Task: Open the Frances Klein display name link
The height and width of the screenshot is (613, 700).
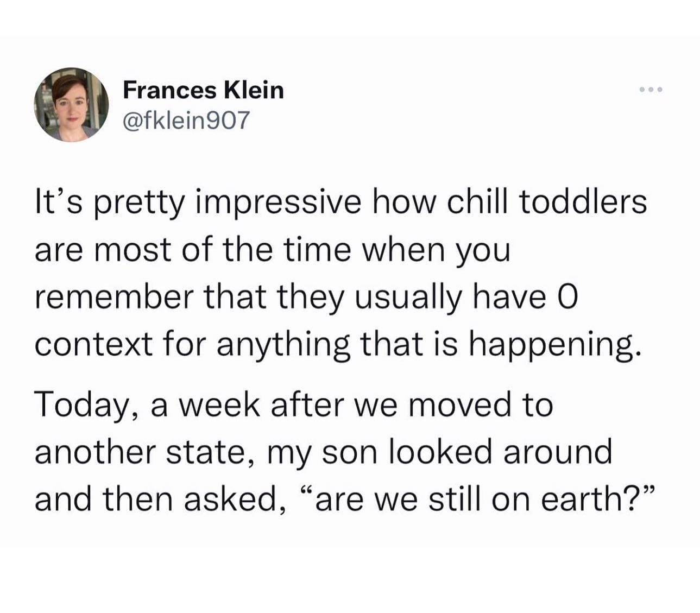Action: click(203, 90)
